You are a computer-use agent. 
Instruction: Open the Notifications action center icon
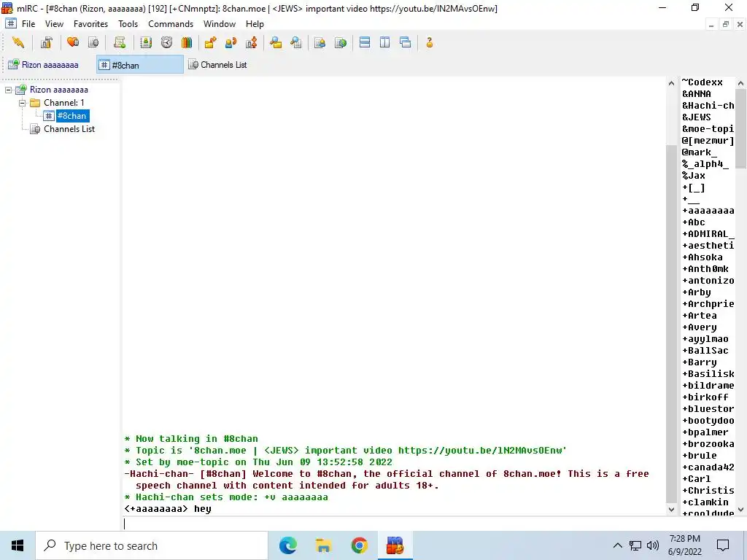pyautogui.click(x=723, y=545)
